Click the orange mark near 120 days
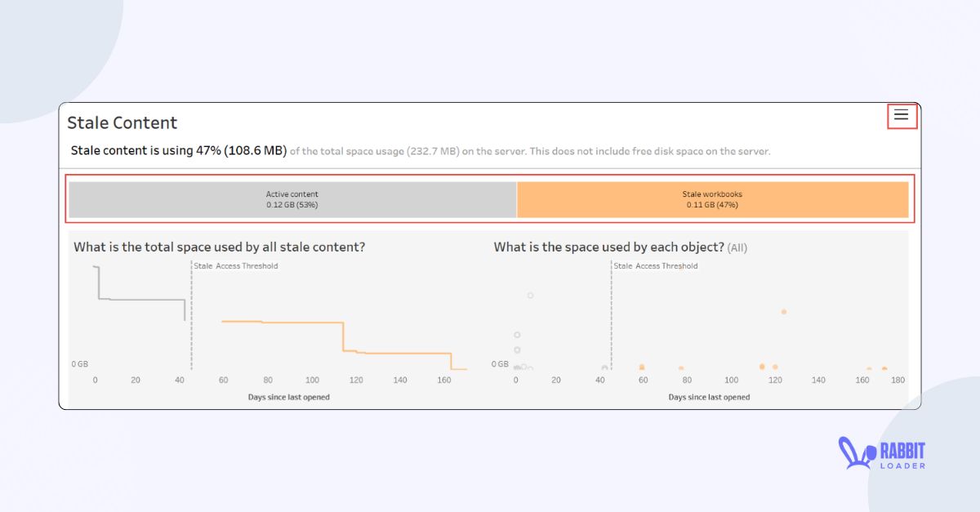 763,366
